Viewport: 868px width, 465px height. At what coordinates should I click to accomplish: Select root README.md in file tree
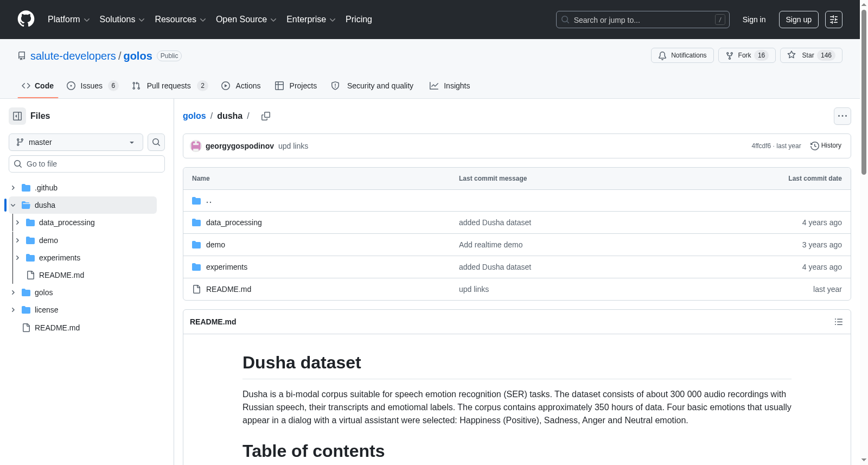coord(57,328)
